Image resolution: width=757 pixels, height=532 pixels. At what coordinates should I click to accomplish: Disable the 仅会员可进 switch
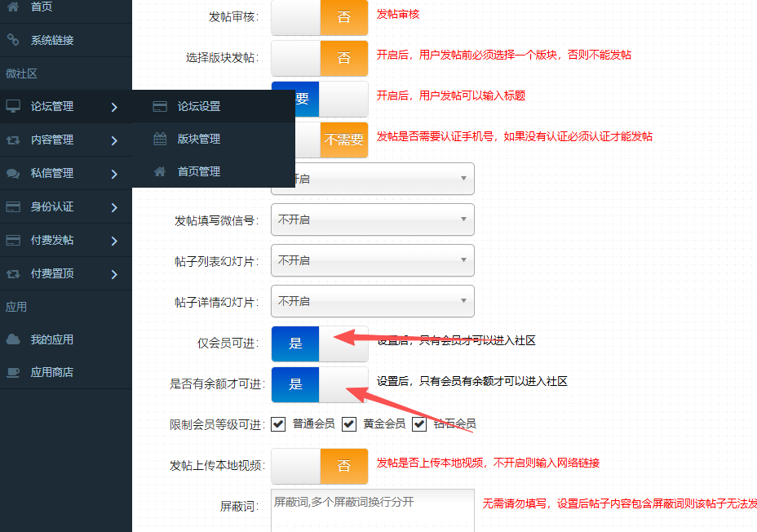pyautogui.click(x=320, y=344)
